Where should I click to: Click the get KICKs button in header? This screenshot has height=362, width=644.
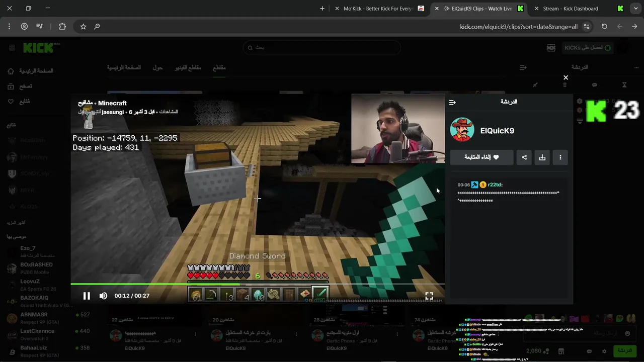588,48
